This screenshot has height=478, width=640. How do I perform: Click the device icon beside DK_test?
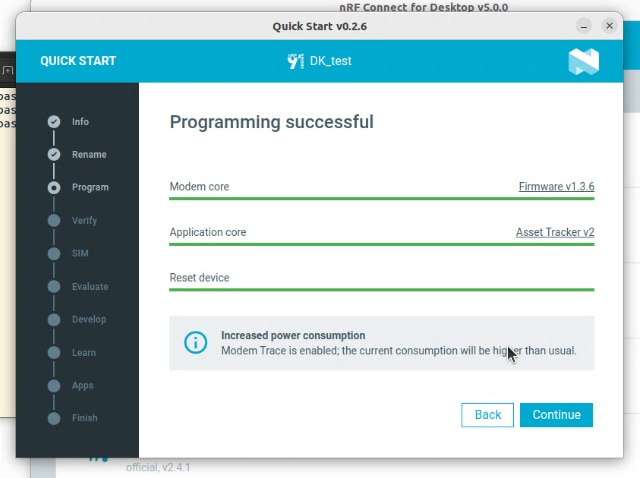tap(296, 61)
